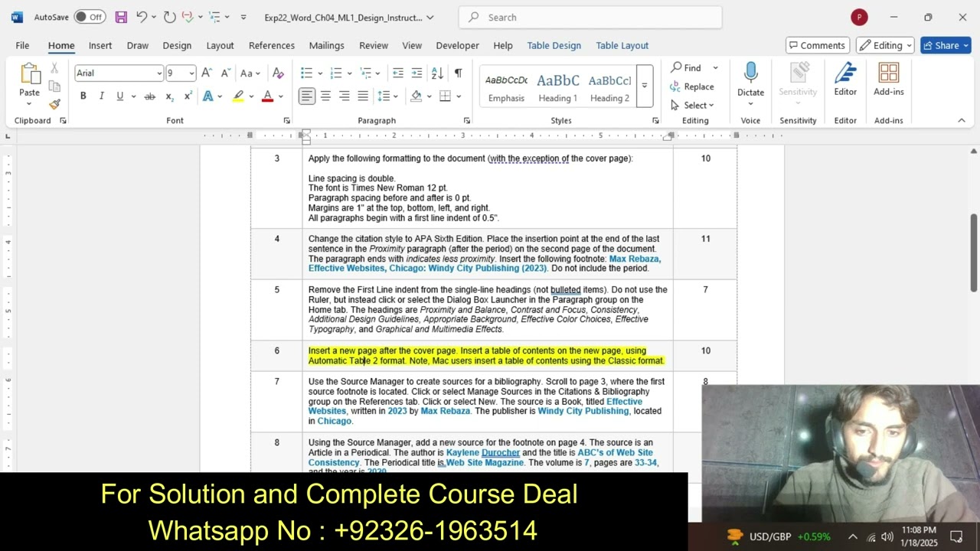The height and width of the screenshot is (551, 980).
Task: Apply the Emphasis style
Action: tap(507, 87)
